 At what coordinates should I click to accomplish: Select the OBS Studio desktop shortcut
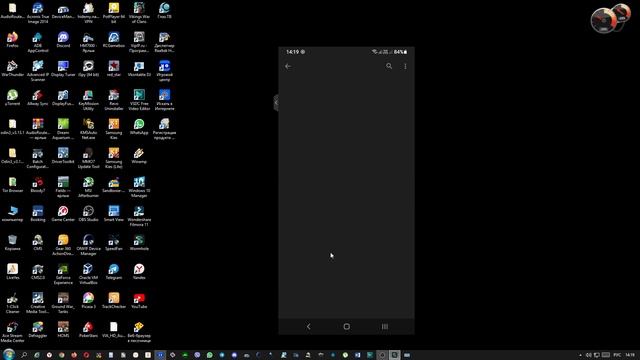(x=89, y=214)
